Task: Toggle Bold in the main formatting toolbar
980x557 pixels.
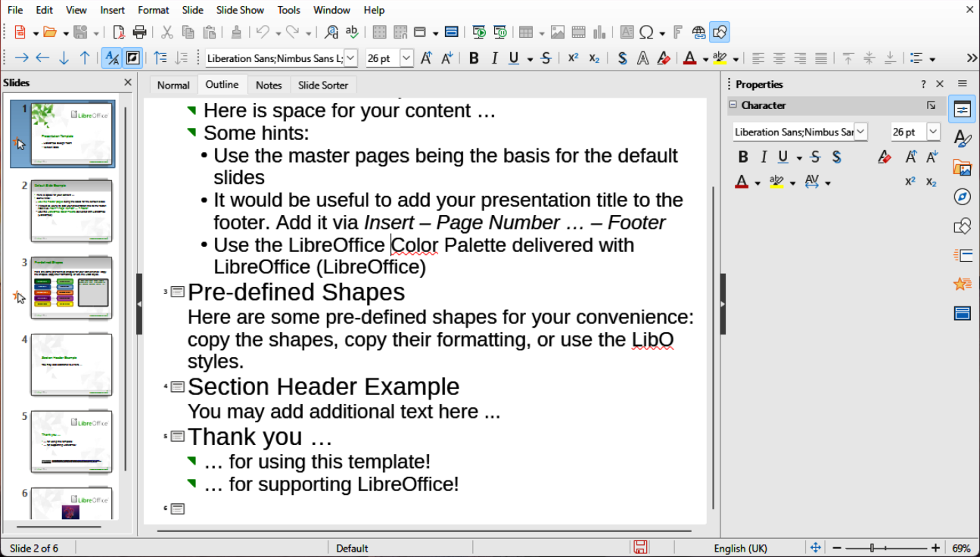Action: coord(474,58)
